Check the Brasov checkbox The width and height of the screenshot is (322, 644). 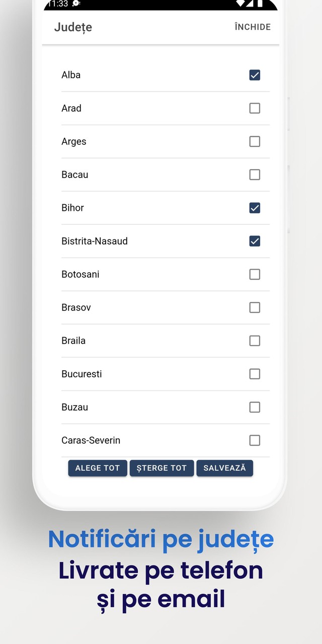(x=255, y=307)
